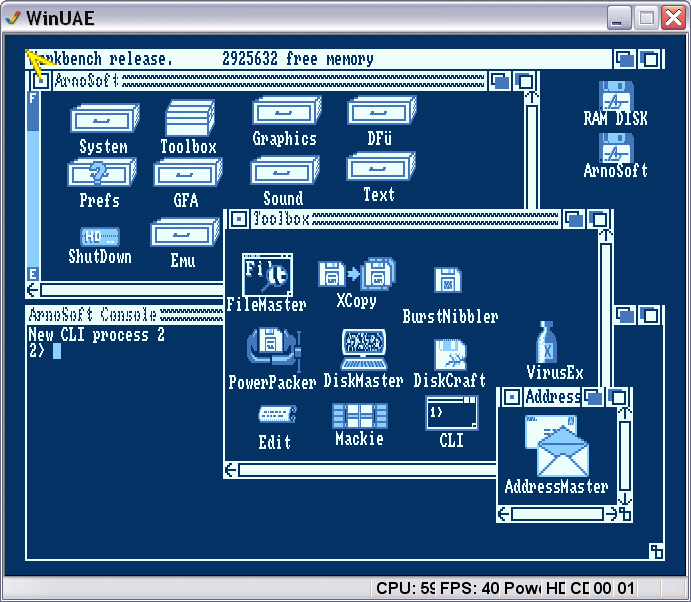Click Address window down scroll arrow
The image size is (691, 602).
[625, 499]
